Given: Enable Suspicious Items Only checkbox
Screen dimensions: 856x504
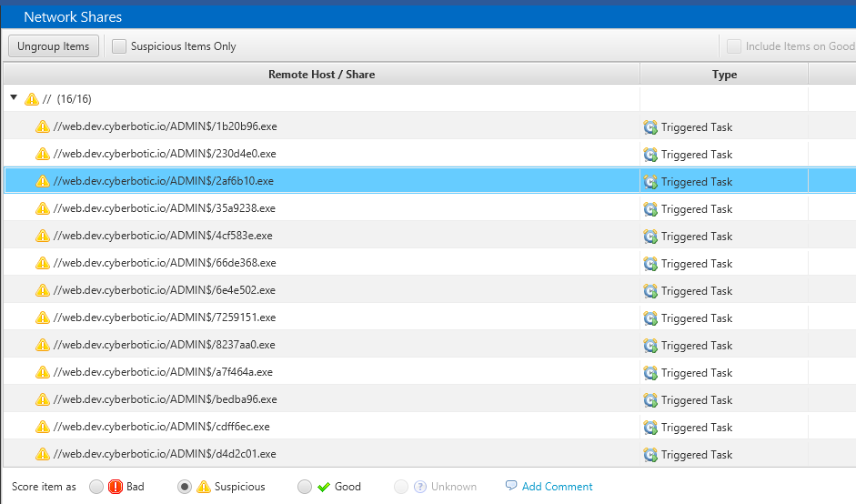Looking at the screenshot, I should [119, 46].
